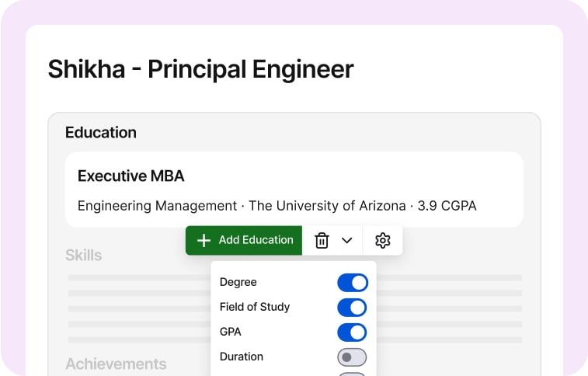This screenshot has height=376, width=588.
Task: Select the Achievements section heading
Action: [116, 364]
